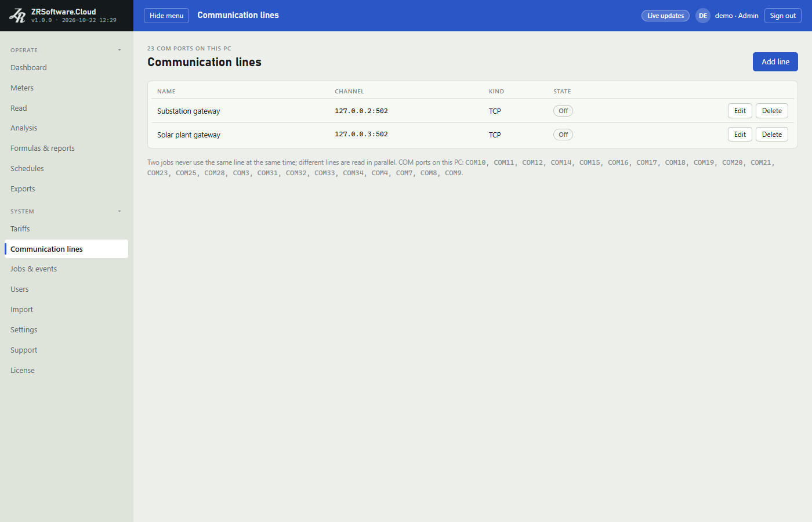812x522 pixels.
Task: Open Formulas & reports
Action: click(67, 148)
